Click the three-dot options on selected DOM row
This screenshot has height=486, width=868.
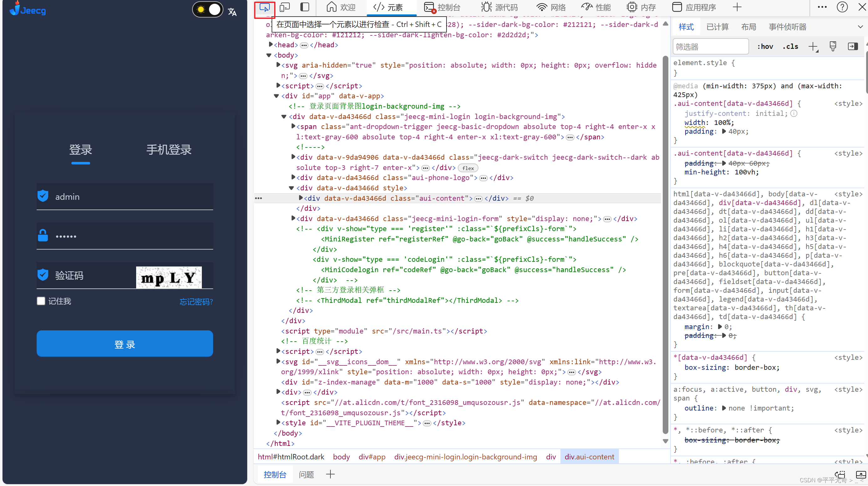click(258, 198)
